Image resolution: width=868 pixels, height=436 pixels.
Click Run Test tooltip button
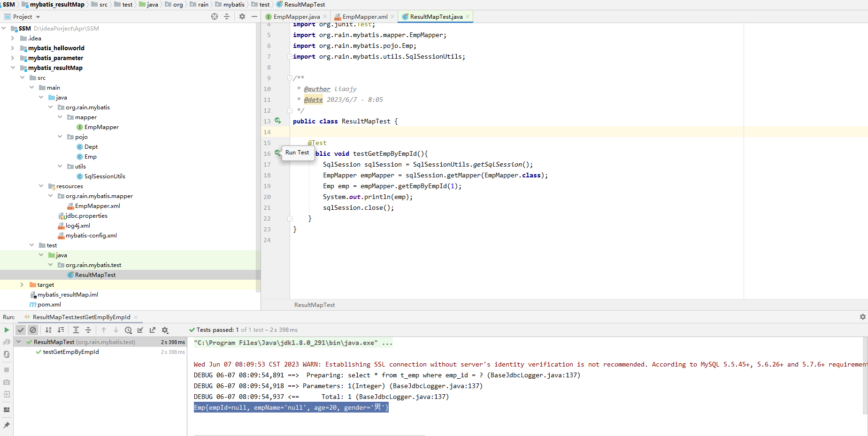tap(297, 153)
